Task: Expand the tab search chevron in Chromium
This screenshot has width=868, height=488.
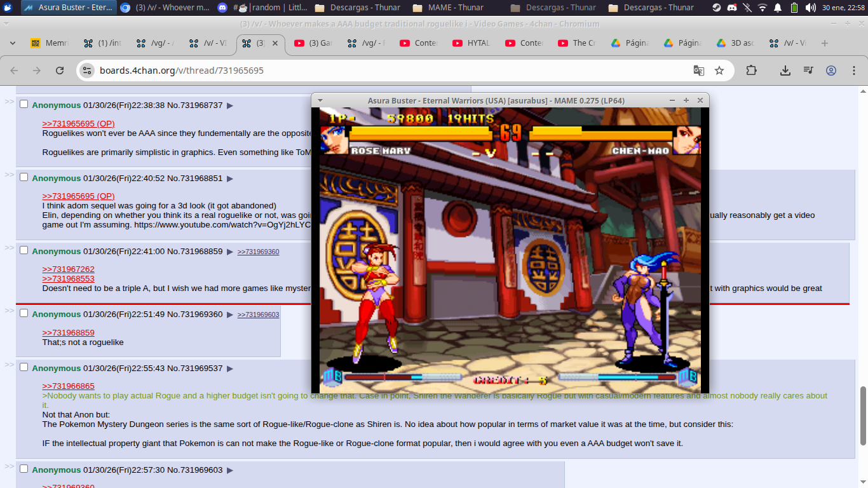Action: (12, 43)
